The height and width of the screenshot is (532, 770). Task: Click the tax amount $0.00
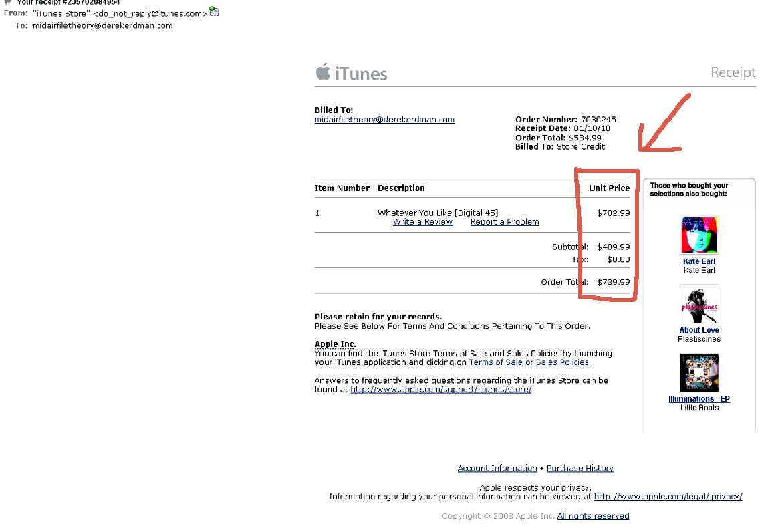(618, 259)
